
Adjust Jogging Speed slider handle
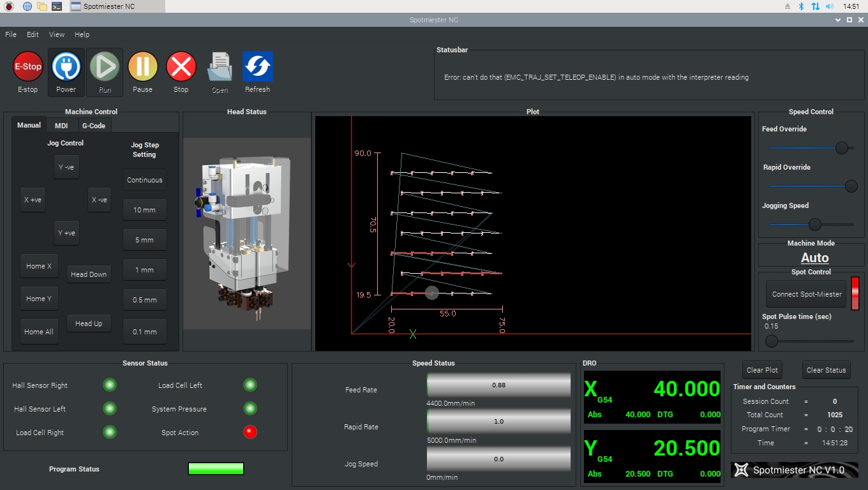tap(815, 225)
